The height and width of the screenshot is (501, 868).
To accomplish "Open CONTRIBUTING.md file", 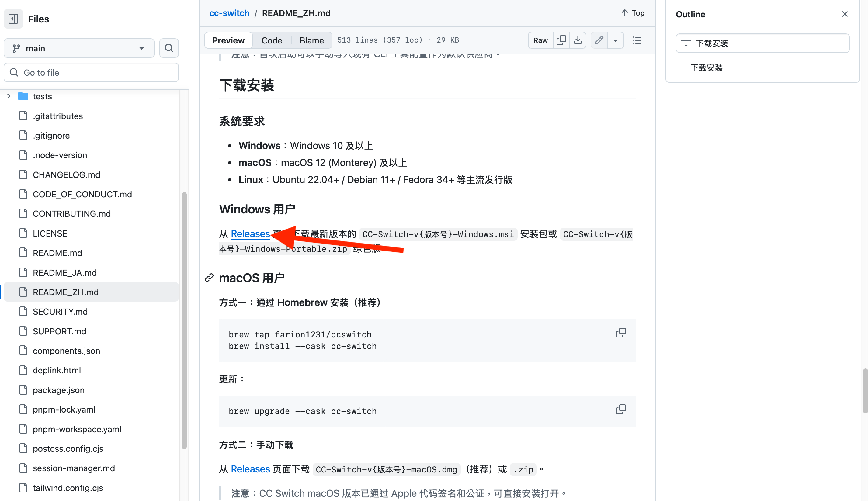I will coord(71,214).
